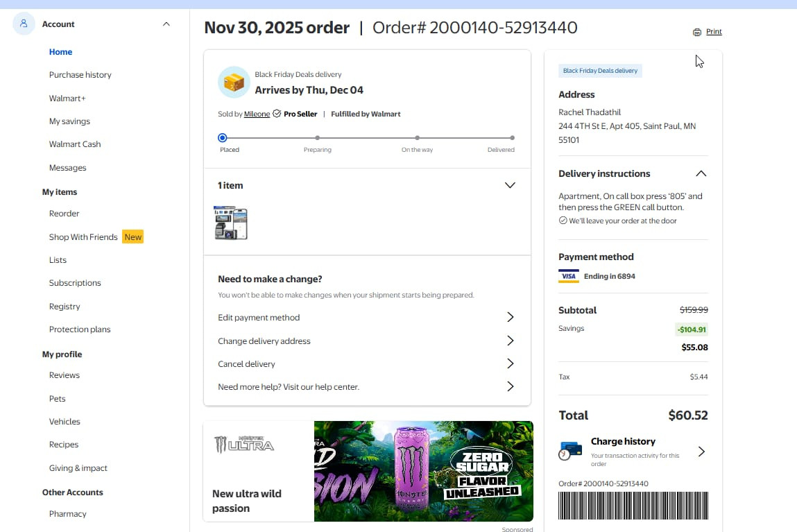Click the Pro Seller verified badge icon
The height and width of the screenshot is (532, 797).
(277, 113)
